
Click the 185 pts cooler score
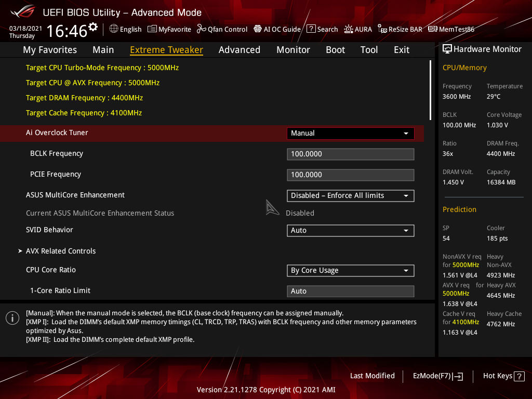tap(497, 238)
